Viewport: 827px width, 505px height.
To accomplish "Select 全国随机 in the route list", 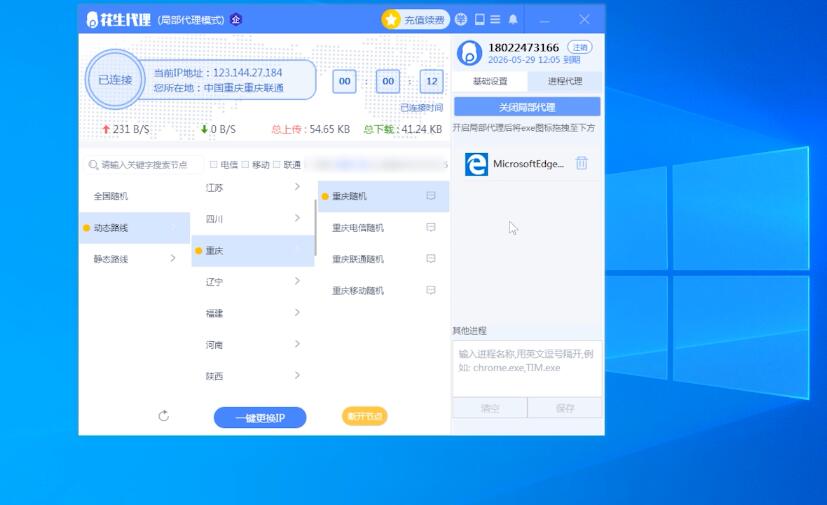I will point(134,196).
